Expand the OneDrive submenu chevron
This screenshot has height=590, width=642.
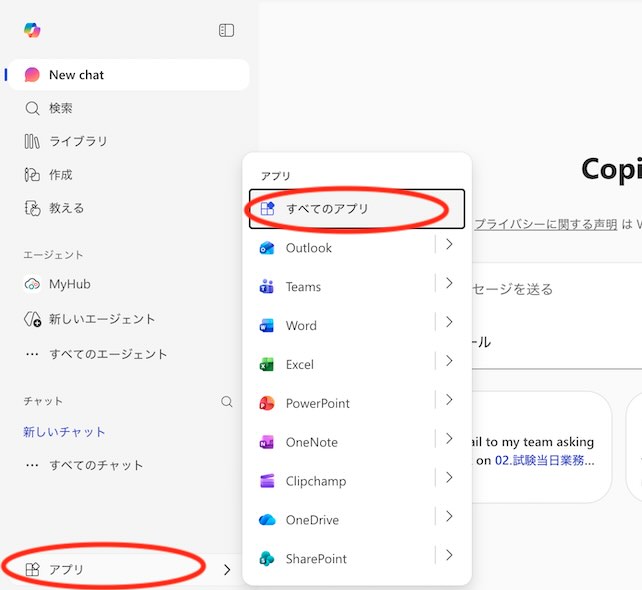point(449,516)
